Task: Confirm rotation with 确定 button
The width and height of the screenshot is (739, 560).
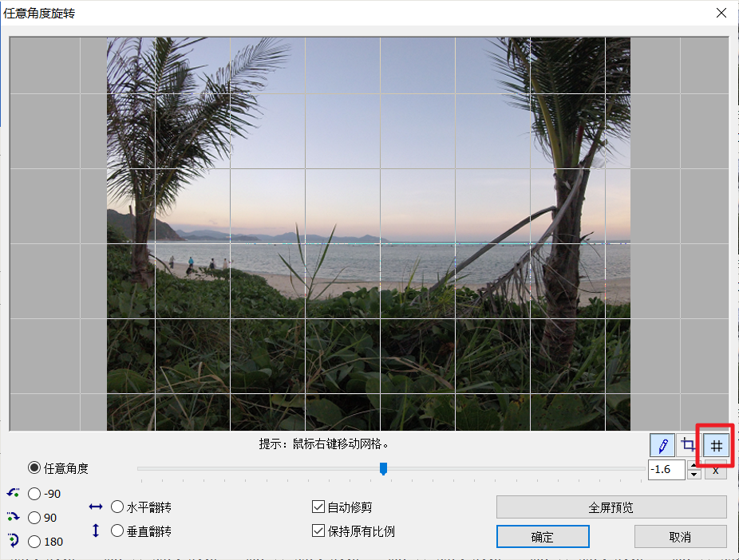Action: (543, 537)
